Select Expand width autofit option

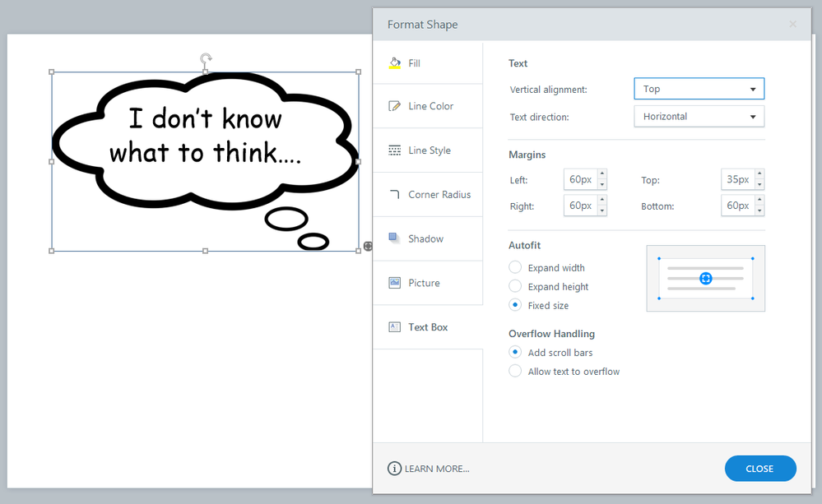click(515, 267)
